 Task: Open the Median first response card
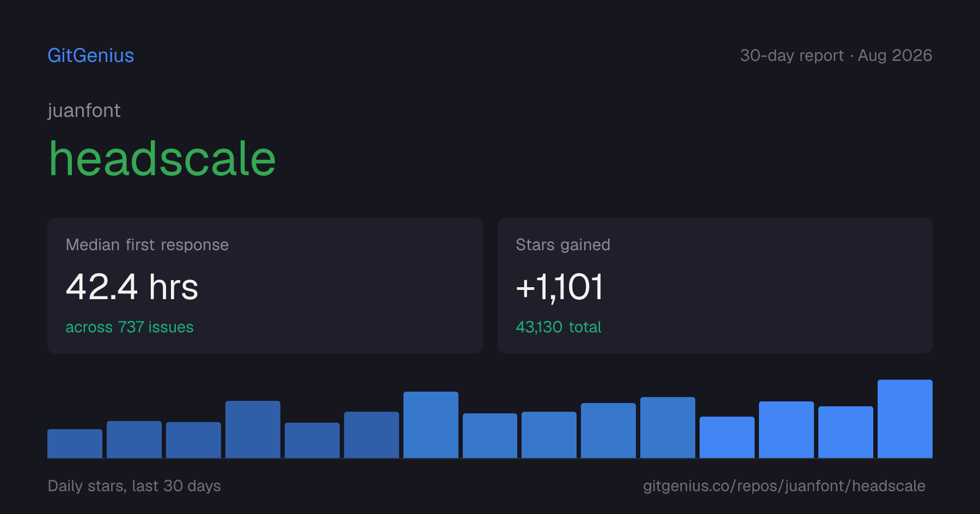click(x=265, y=286)
